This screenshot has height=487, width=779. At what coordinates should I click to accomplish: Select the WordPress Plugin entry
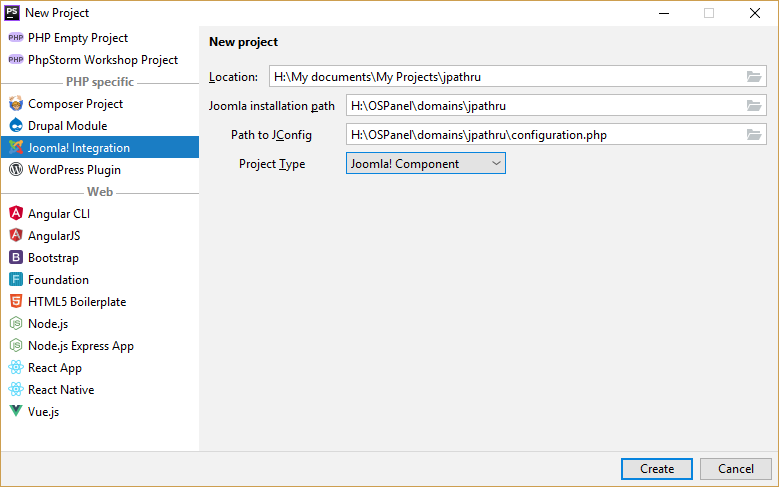(x=100, y=169)
